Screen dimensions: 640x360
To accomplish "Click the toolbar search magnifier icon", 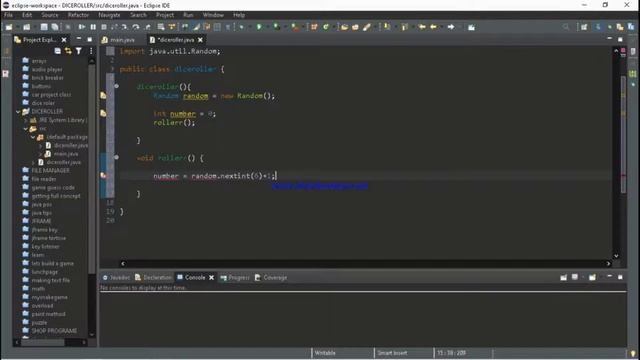I will coord(566,27).
